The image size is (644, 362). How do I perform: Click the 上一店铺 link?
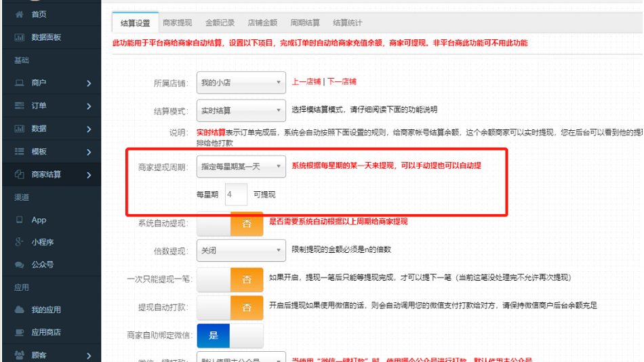coord(306,82)
